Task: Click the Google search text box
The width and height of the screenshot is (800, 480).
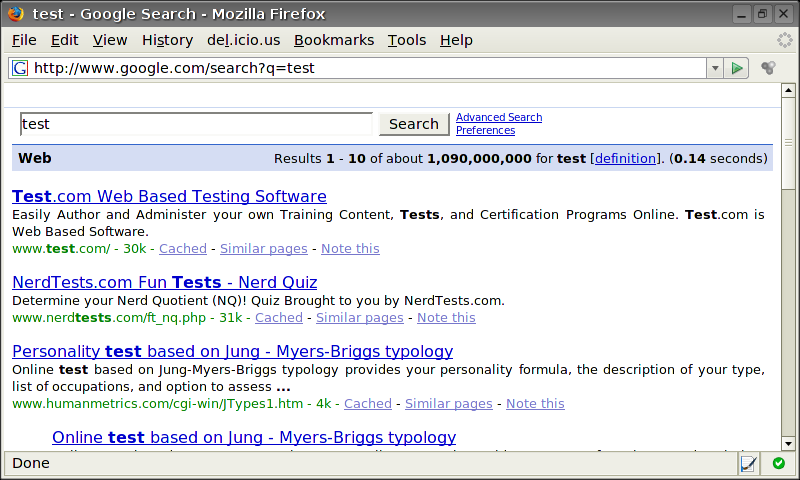Action: tap(196, 124)
